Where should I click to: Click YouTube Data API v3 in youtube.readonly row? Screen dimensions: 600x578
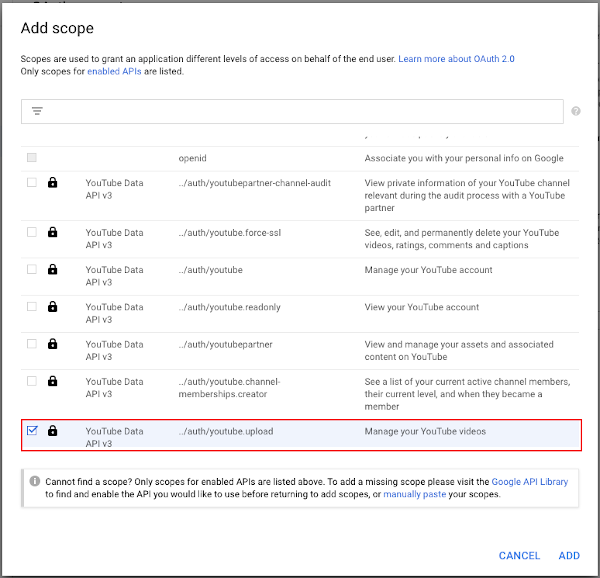pos(114,313)
